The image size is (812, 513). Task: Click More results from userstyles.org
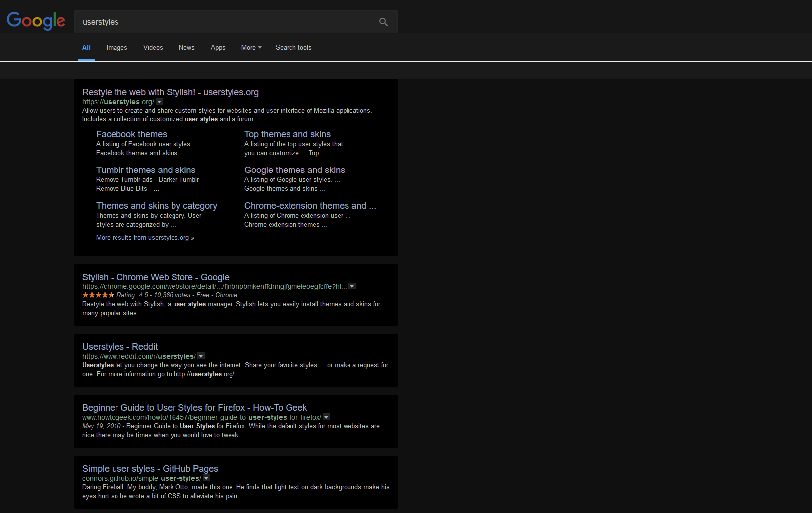145,238
